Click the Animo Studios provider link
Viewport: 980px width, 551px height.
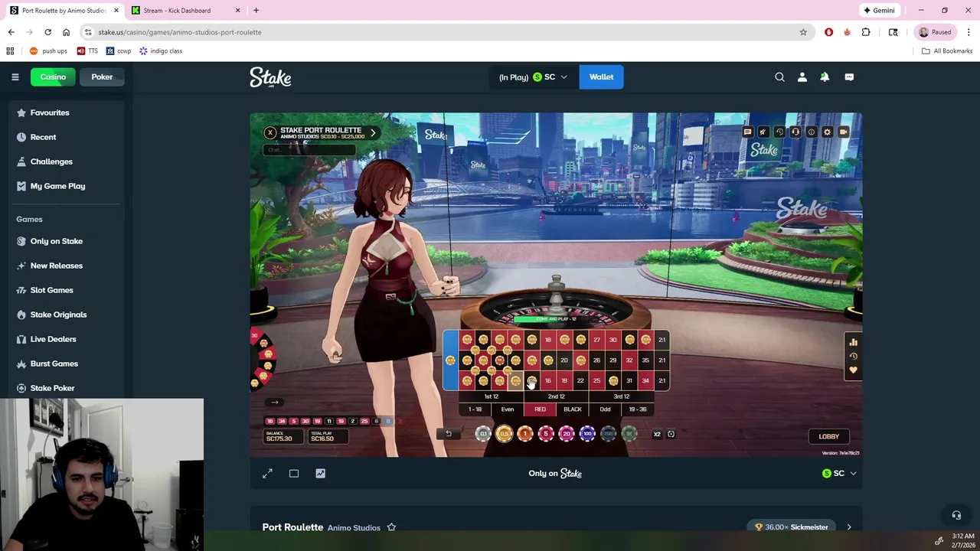[354, 528]
